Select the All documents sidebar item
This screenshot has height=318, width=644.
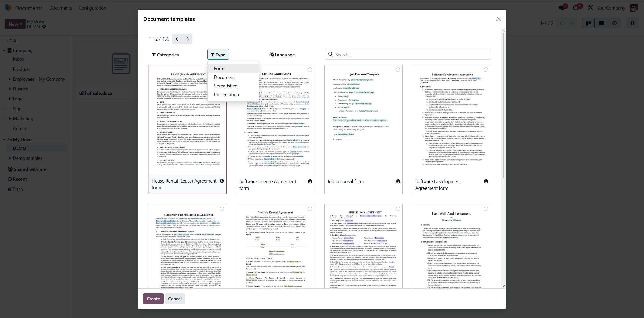[x=13, y=41]
